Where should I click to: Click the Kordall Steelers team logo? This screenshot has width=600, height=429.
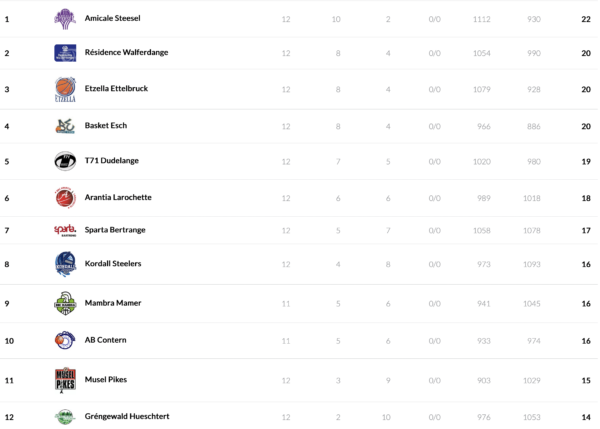(65, 264)
